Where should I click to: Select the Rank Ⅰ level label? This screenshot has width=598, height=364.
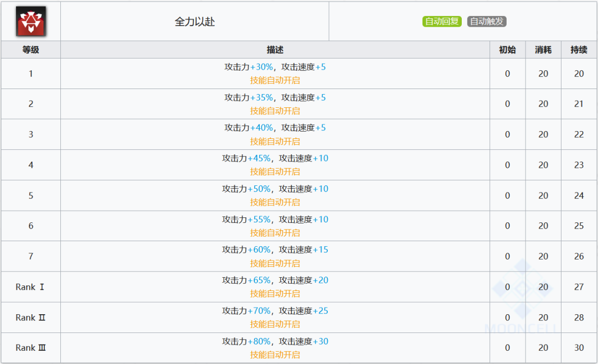[x=31, y=287]
